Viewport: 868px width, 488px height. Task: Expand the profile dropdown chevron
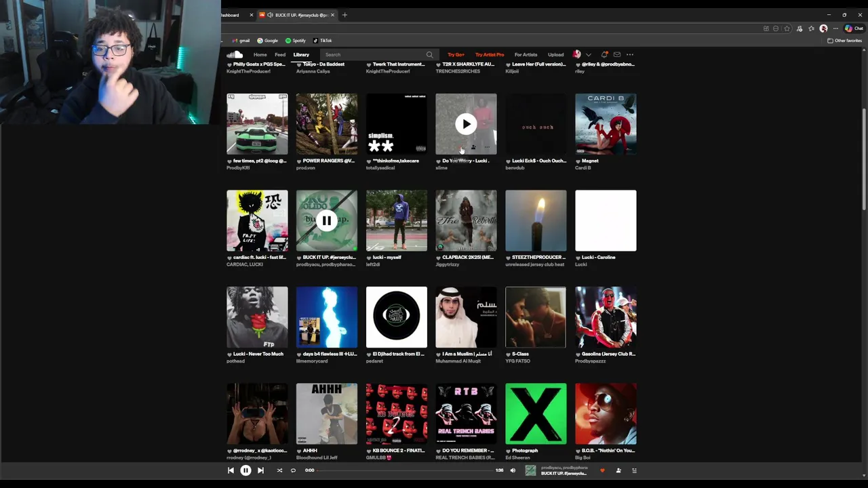click(588, 55)
